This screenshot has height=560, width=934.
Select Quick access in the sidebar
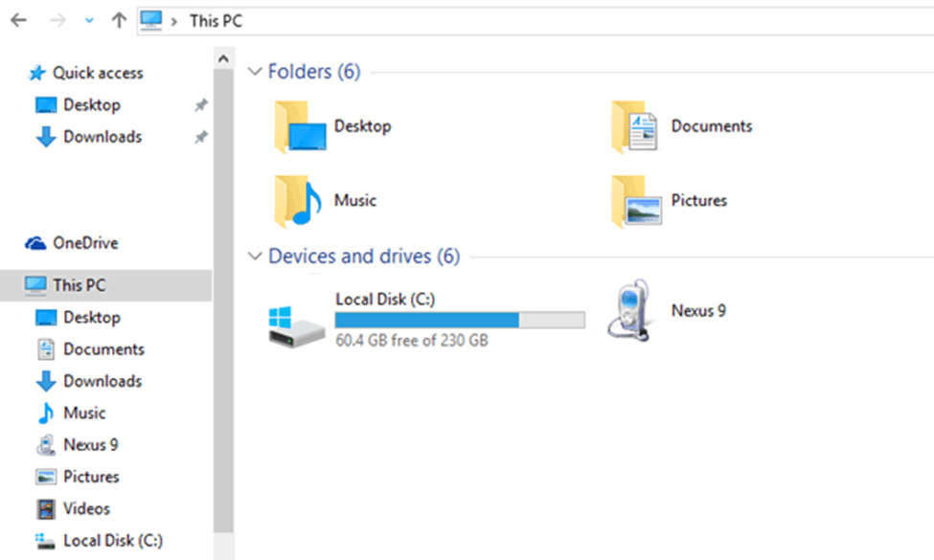[97, 73]
